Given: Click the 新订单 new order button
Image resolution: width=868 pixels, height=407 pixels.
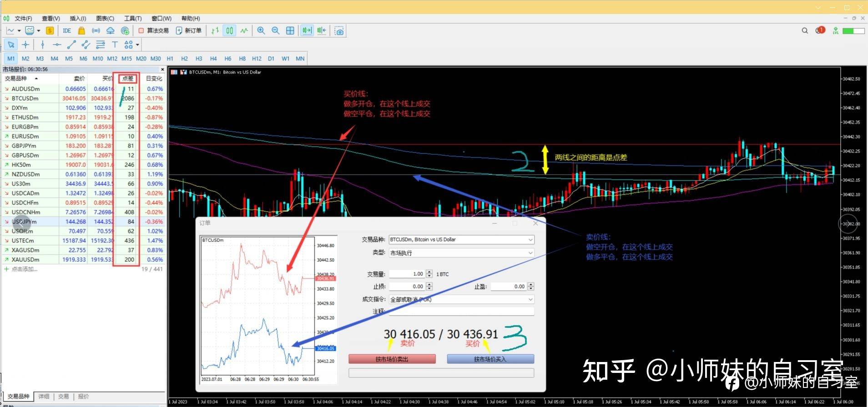Looking at the screenshot, I should tap(189, 30).
